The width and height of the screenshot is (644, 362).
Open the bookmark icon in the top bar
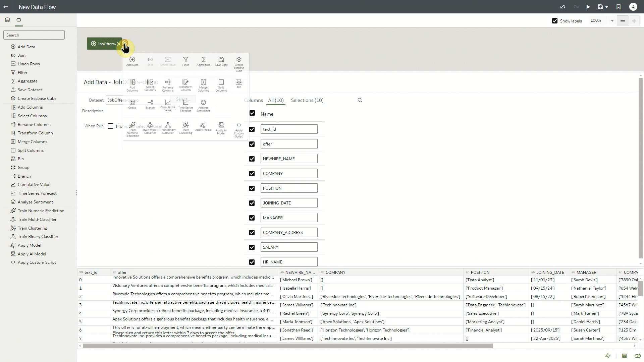pos(618,7)
